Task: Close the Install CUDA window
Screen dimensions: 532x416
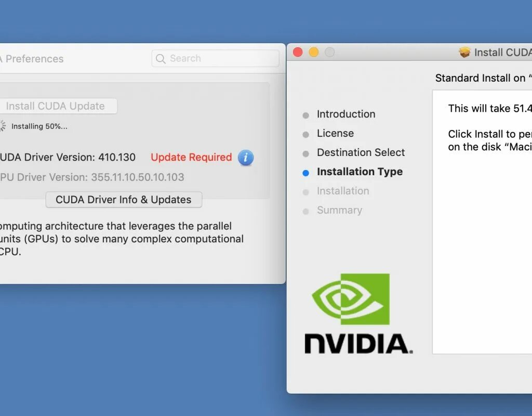Action: tap(298, 52)
